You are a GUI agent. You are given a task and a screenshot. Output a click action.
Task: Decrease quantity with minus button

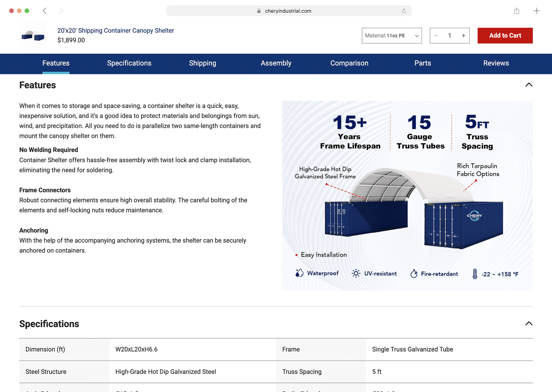point(436,36)
